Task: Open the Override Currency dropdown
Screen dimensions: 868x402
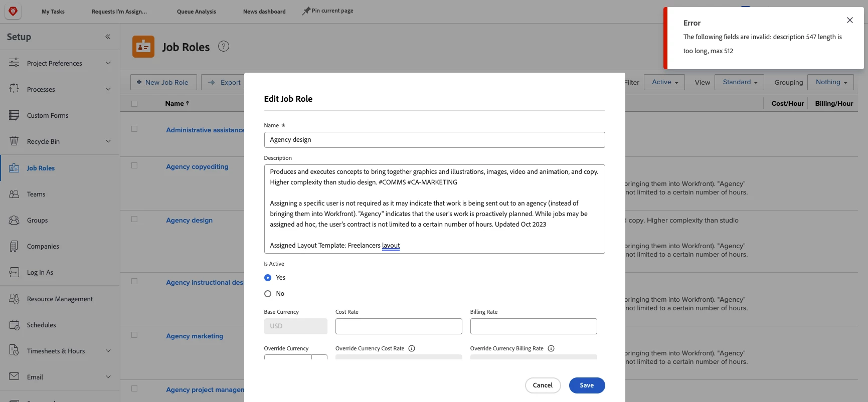Action: coord(295,357)
